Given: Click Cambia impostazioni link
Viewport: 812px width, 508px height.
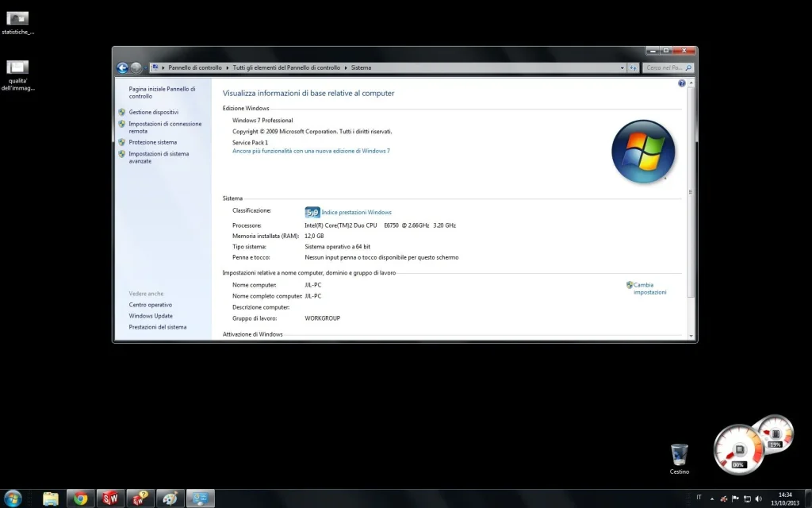Looking at the screenshot, I should 650,289.
